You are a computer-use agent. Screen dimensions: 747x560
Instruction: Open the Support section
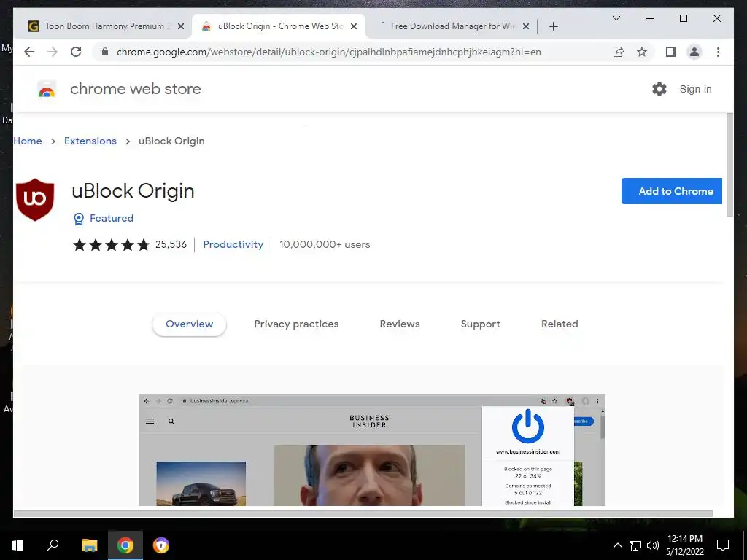[480, 324]
